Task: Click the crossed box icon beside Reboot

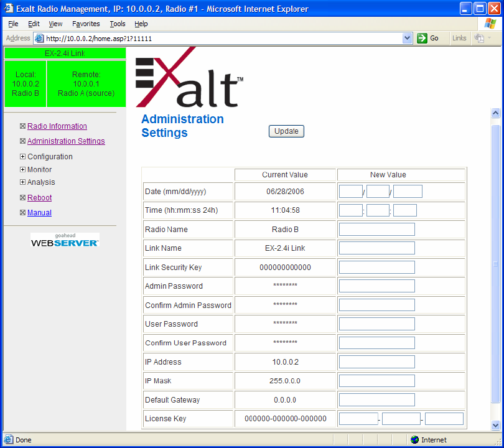Action: coord(22,197)
